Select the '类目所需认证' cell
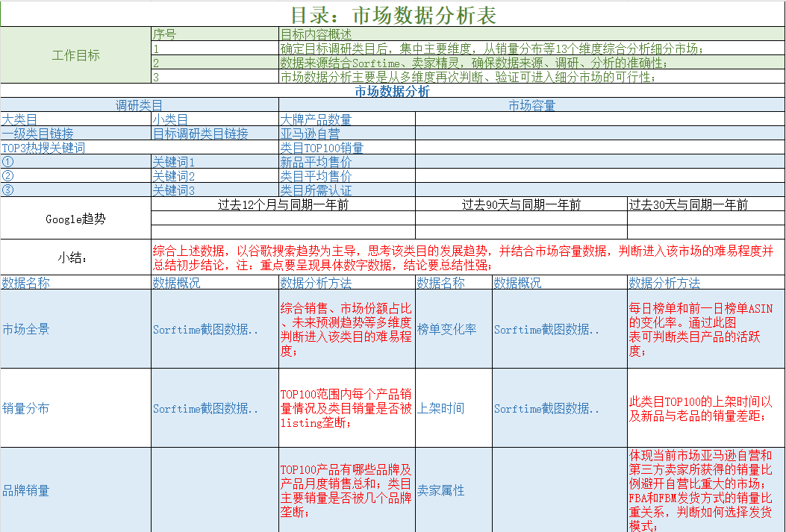Viewport: 786px width, 532px height. click(347, 190)
